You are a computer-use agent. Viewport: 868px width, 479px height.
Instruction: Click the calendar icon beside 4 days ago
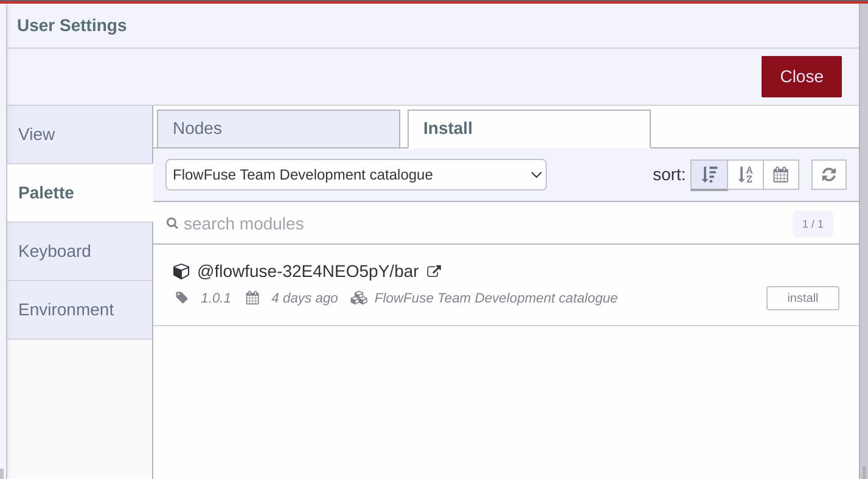click(x=252, y=298)
